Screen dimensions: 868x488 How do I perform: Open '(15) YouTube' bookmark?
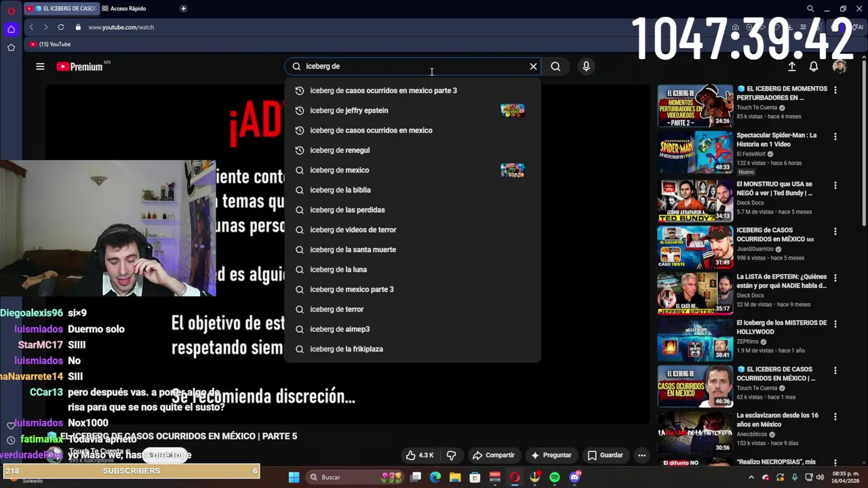(50, 44)
